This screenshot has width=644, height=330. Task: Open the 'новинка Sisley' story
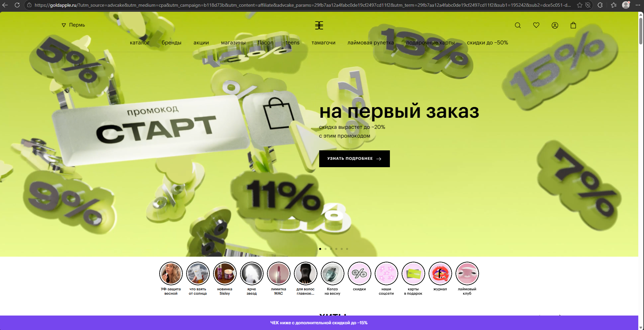point(225,273)
